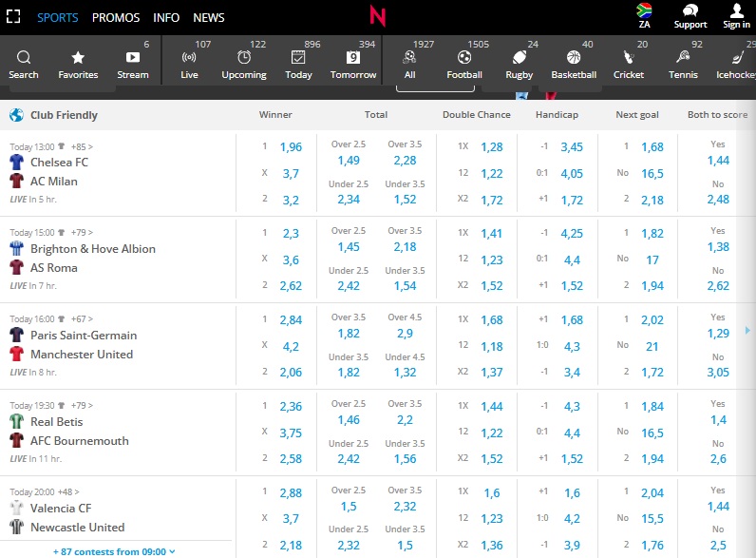Open Paris Saint-Germain team link
The image size is (756, 558).
coord(84,335)
